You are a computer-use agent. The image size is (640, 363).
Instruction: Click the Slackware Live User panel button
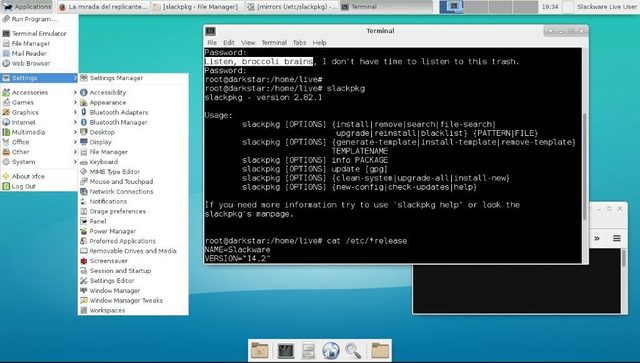(x=607, y=7)
